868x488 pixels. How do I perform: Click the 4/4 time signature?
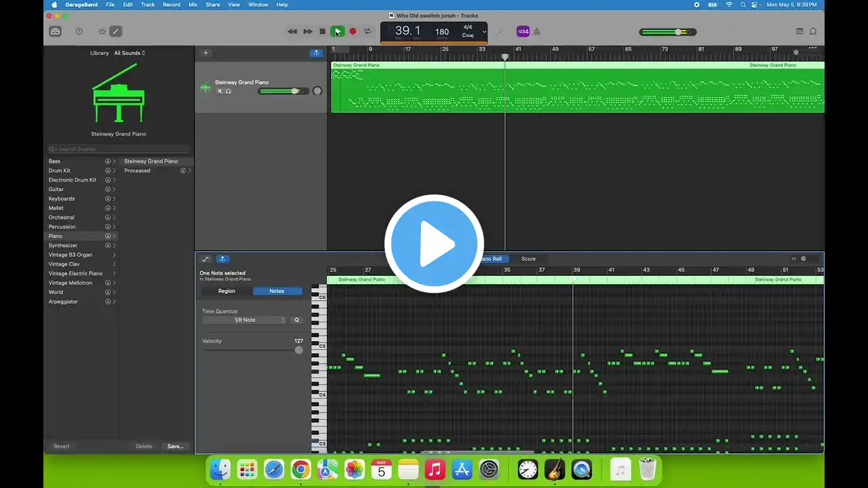click(x=468, y=28)
